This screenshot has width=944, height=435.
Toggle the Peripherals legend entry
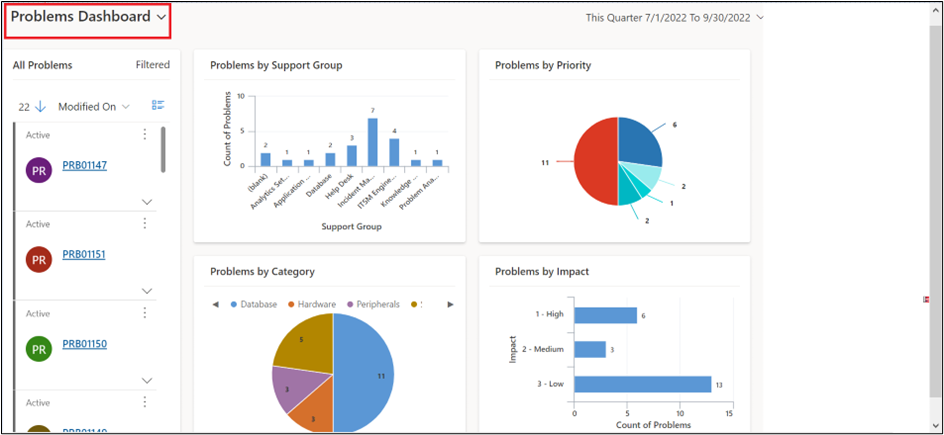pos(373,304)
